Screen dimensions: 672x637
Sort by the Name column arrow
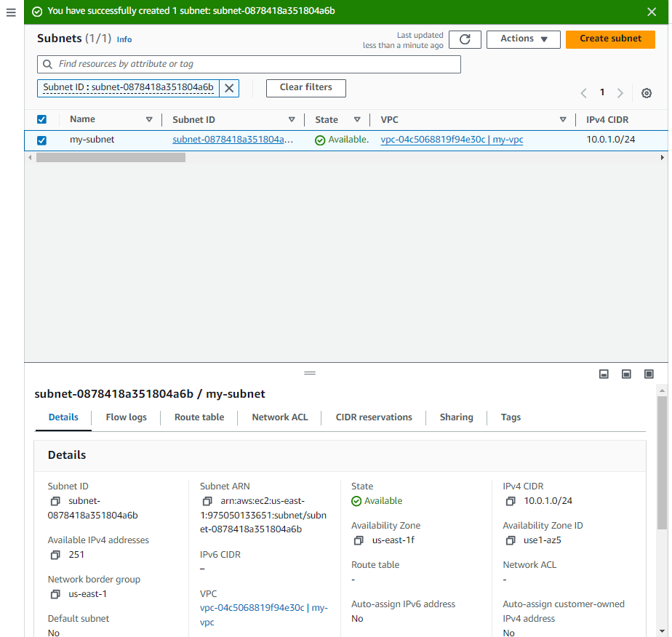[x=149, y=119]
